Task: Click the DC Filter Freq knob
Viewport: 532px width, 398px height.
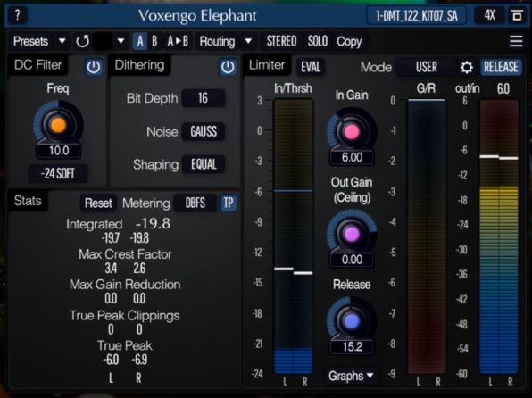Action: [58, 125]
